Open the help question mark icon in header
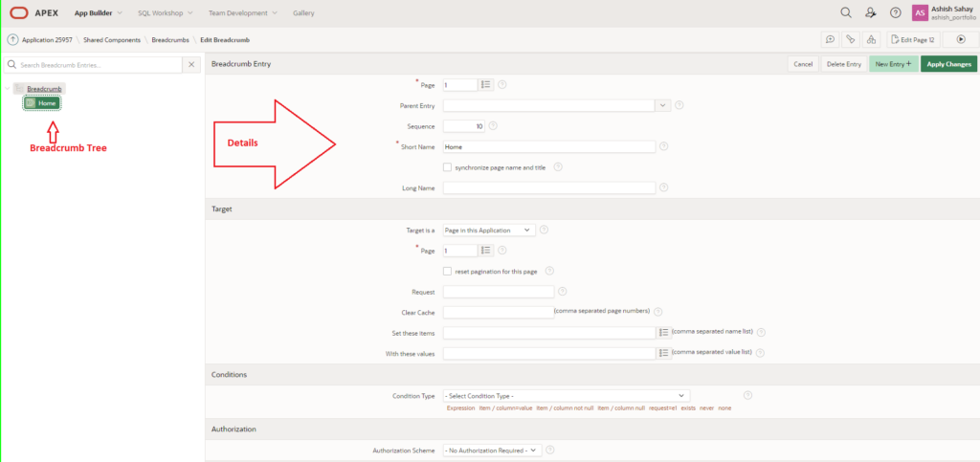Image resolution: width=980 pixels, height=462 pixels. pyautogui.click(x=895, y=12)
